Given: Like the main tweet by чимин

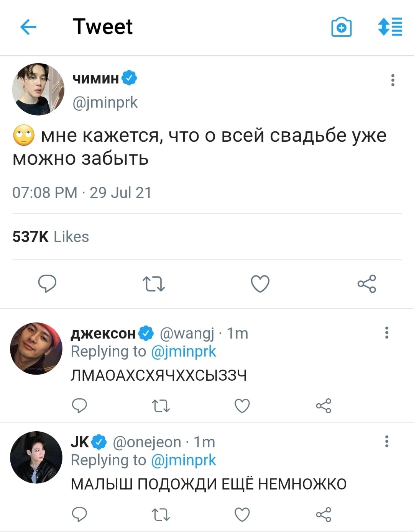Looking at the screenshot, I should 260,284.
